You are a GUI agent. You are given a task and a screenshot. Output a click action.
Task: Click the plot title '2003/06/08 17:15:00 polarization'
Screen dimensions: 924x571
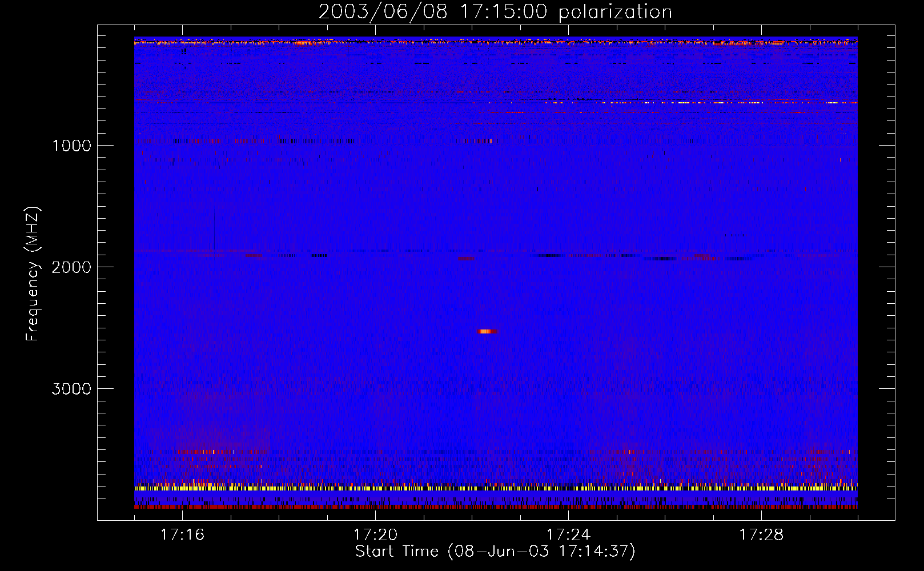pyautogui.click(x=495, y=12)
